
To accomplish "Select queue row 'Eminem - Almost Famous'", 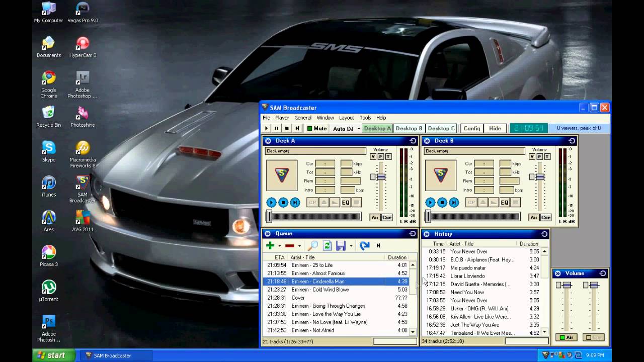I will click(x=336, y=274).
